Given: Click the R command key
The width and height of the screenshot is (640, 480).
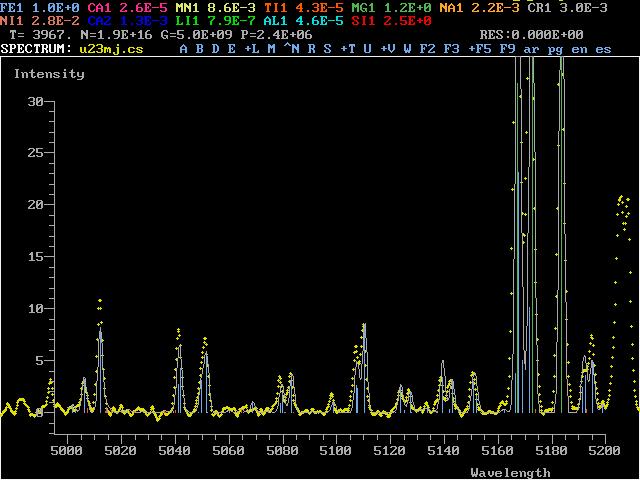Looking at the screenshot, I should pyautogui.click(x=311, y=49).
